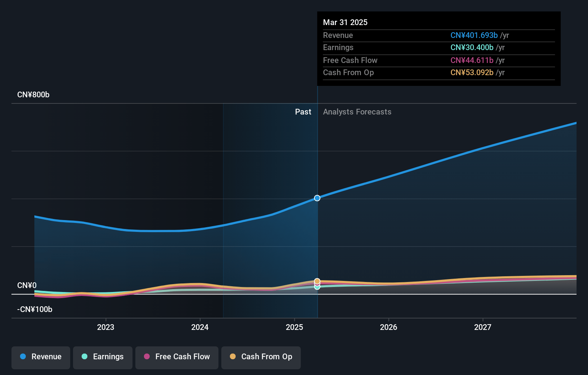588x375 pixels.
Task: Click the -CN¥100b y-axis label
Action: 35,310
